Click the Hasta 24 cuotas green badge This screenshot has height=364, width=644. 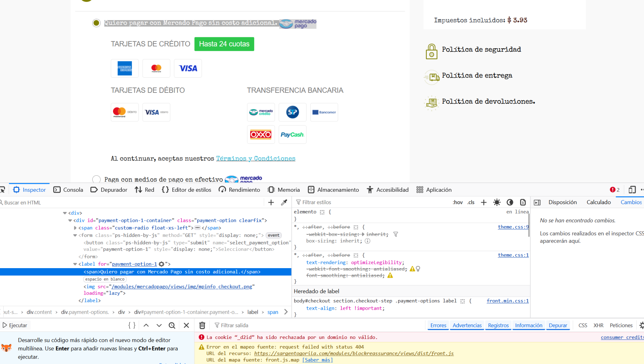click(x=224, y=44)
